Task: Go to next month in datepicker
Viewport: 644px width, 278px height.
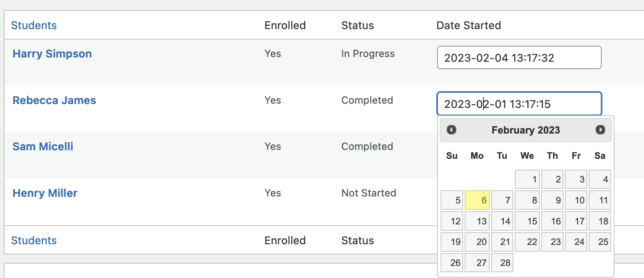Action: coord(600,130)
